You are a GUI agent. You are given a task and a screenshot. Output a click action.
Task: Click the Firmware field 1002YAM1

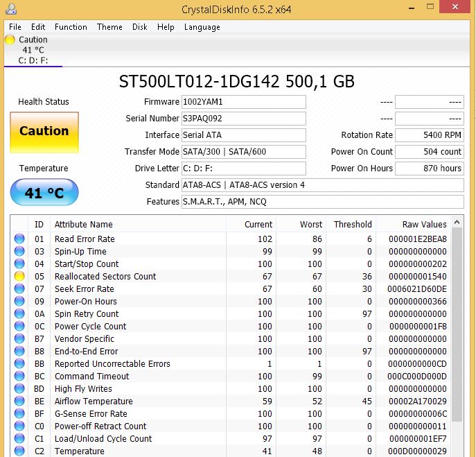(244, 102)
